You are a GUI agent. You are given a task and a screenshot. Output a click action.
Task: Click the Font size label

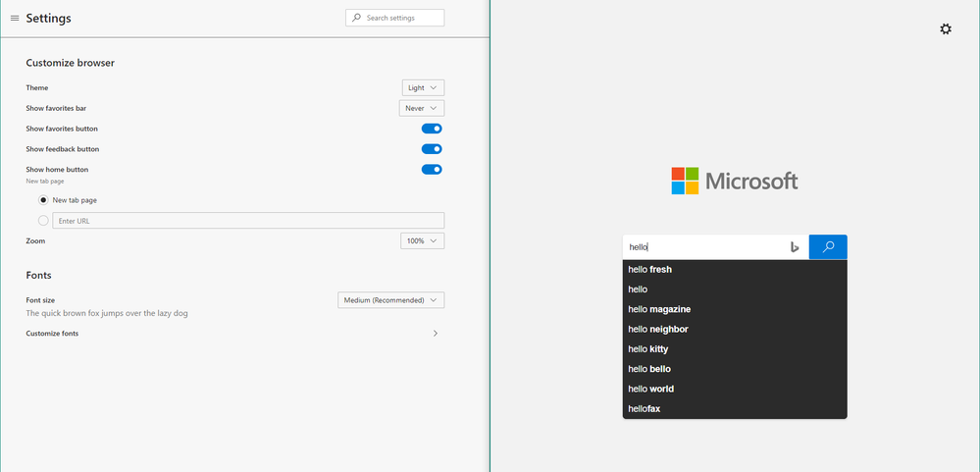[x=40, y=300]
